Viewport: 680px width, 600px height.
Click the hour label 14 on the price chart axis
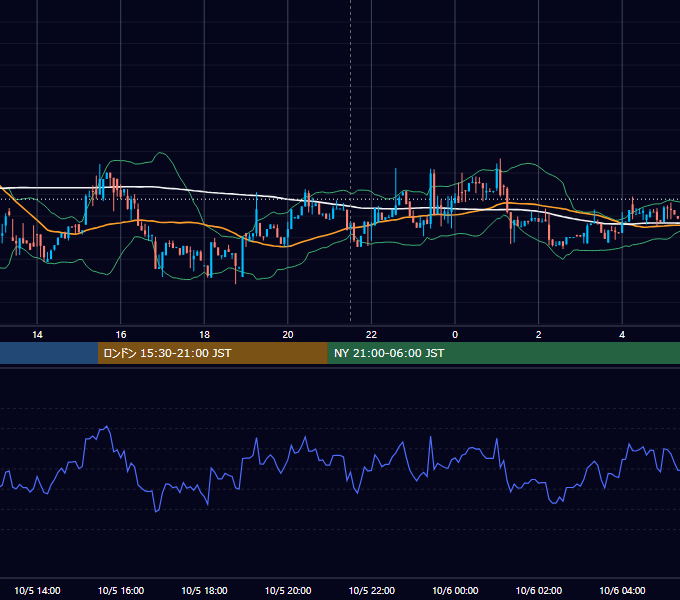(37, 335)
